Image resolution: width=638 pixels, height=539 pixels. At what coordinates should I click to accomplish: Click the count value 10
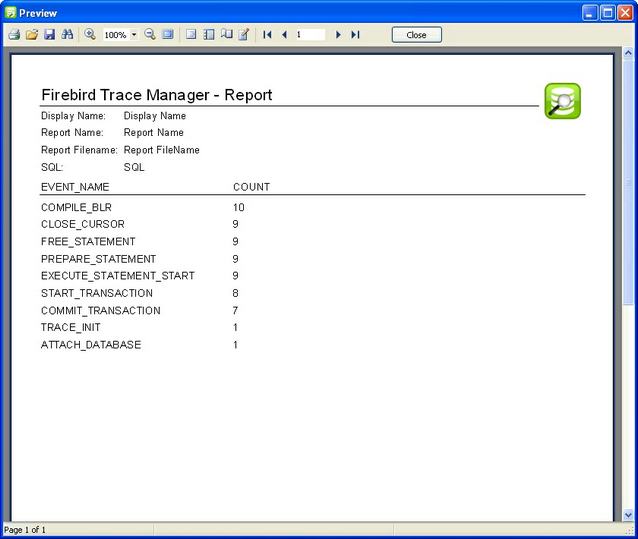coord(238,207)
